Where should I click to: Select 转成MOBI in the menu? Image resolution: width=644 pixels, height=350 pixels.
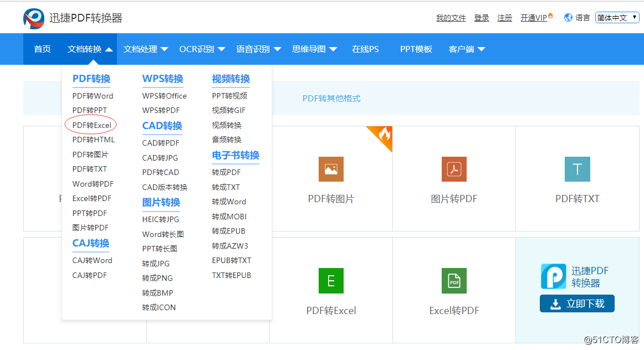(x=229, y=217)
